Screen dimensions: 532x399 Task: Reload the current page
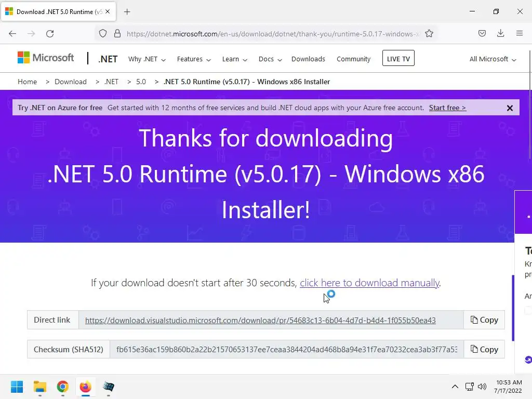click(50, 34)
